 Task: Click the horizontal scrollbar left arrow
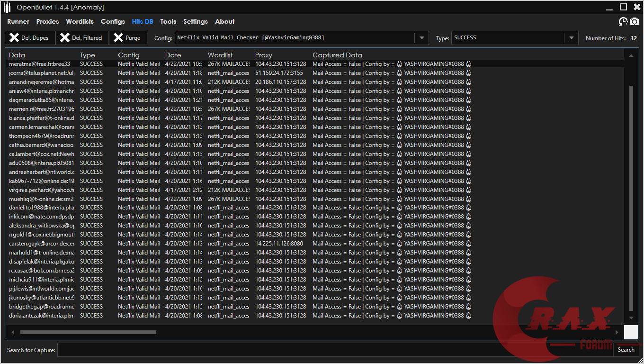point(13,332)
